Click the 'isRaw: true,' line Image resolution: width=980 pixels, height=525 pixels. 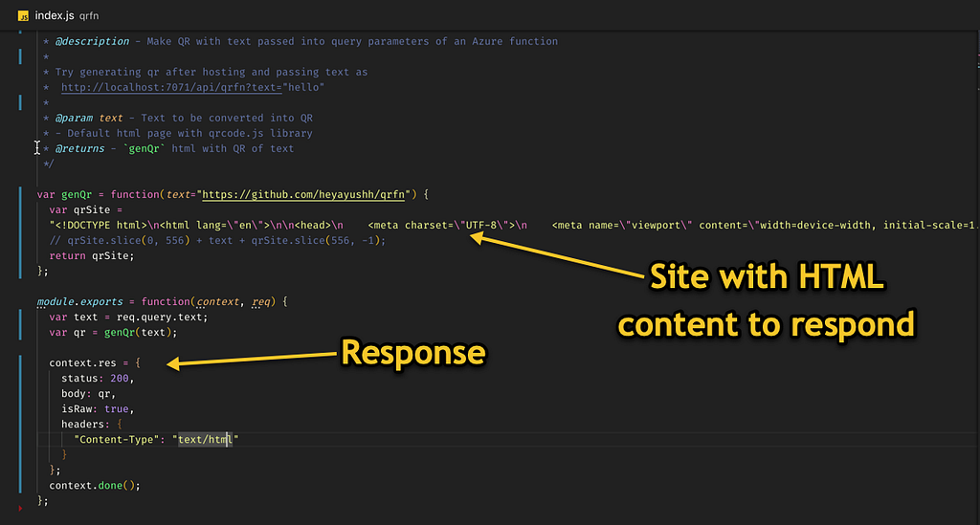(98, 409)
